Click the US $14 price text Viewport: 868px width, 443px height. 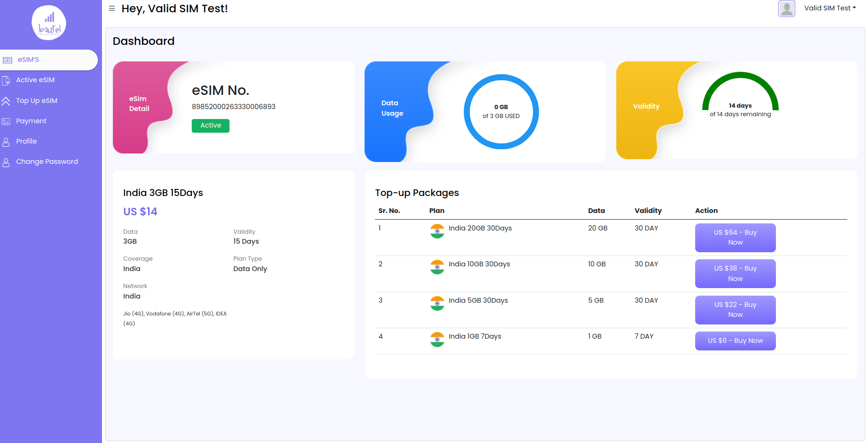pos(140,212)
